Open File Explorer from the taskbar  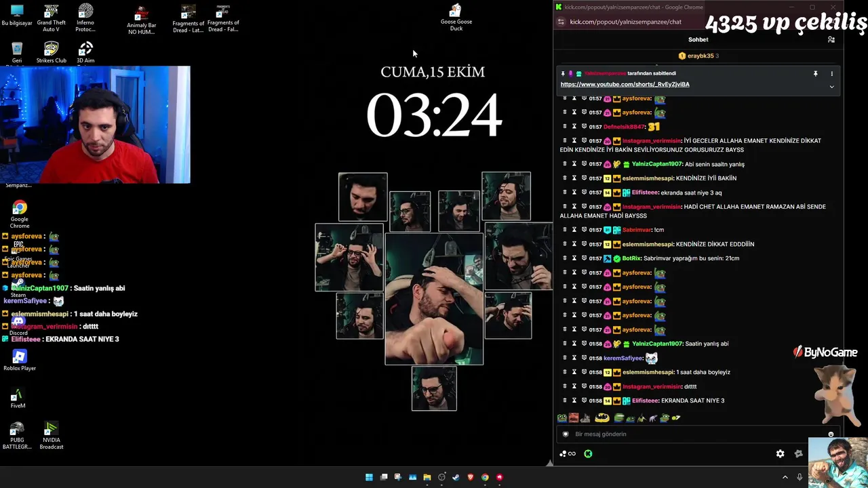point(427,477)
